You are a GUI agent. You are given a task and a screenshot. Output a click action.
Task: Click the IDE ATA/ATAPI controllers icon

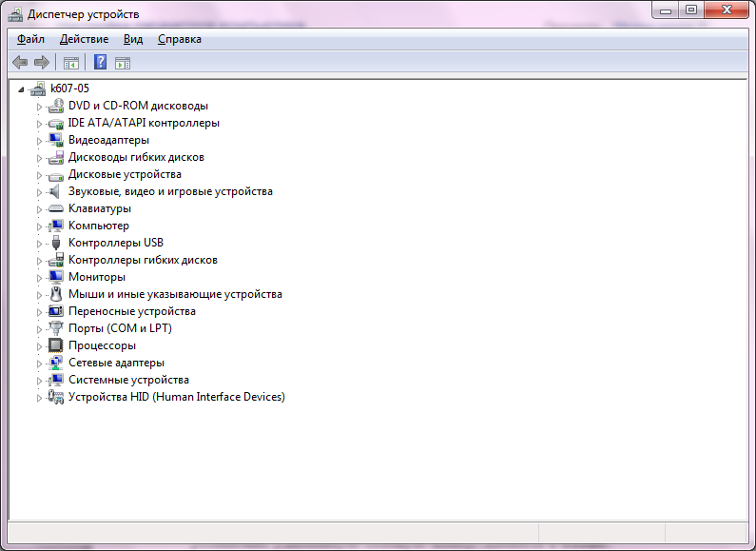(56, 123)
